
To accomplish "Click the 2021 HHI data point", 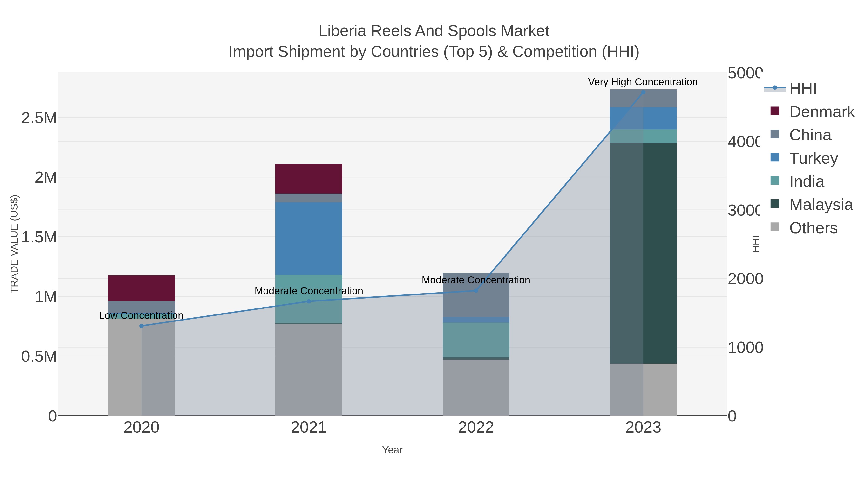I will (x=309, y=301).
